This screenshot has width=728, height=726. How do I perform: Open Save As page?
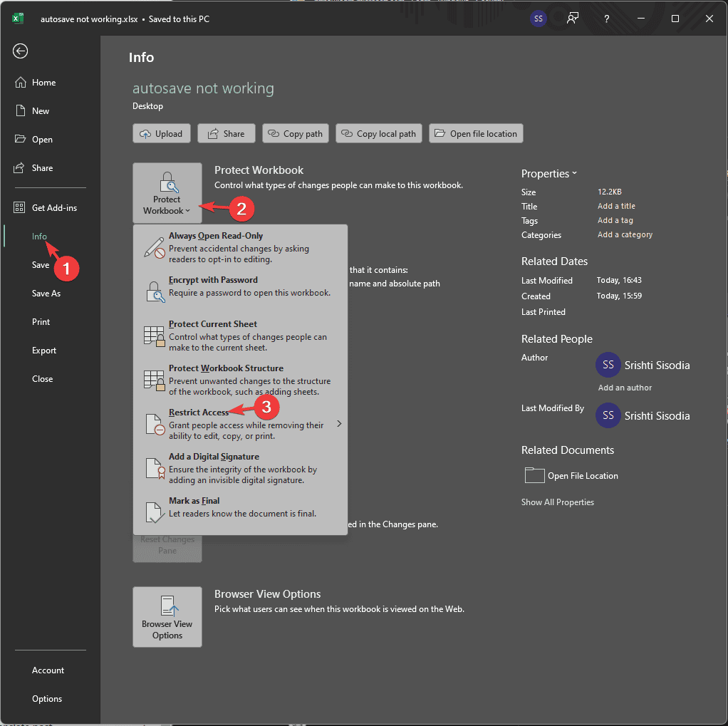coord(46,293)
